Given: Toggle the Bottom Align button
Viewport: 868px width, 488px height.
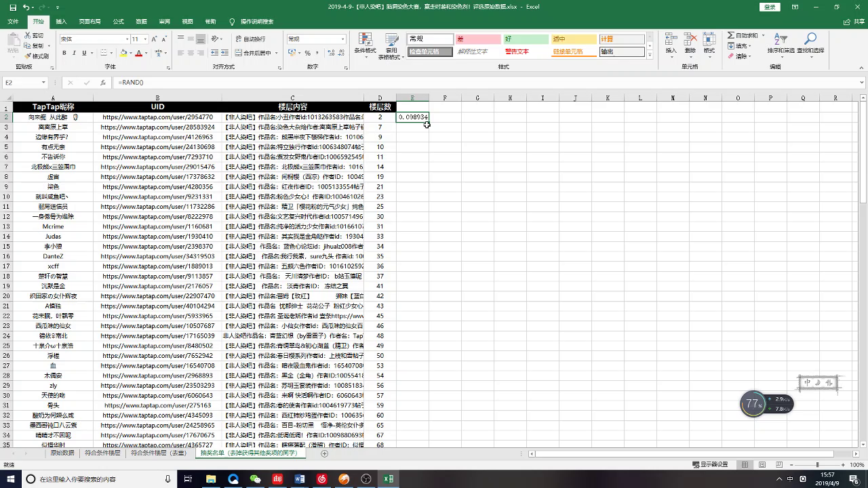Looking at the screenshot, I should (201, 39).
